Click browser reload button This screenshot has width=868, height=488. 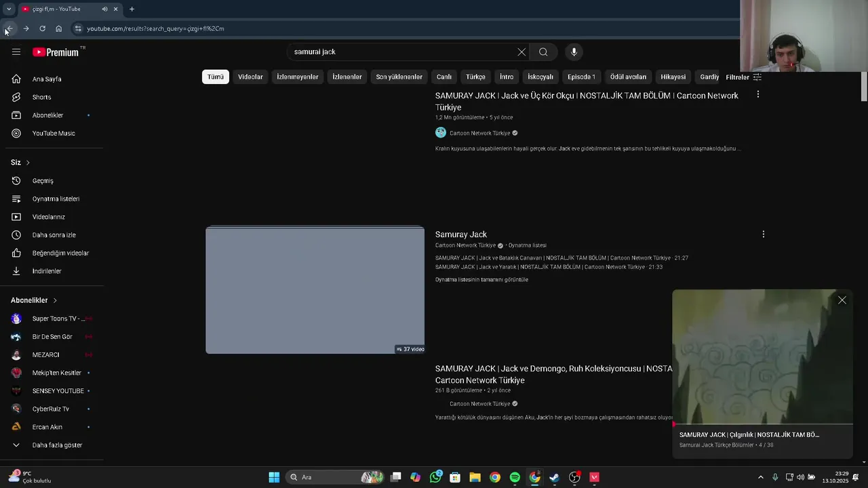(42, 28)
